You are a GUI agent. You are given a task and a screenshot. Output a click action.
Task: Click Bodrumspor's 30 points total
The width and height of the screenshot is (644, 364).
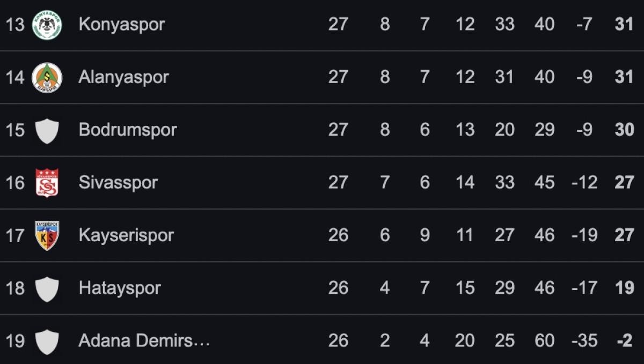pos(624,130)
